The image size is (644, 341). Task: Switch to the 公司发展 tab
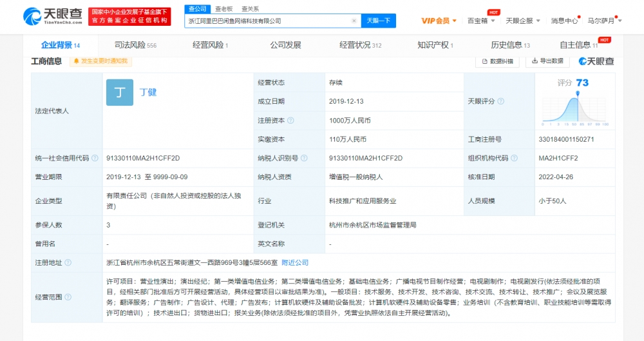point(285,45)
